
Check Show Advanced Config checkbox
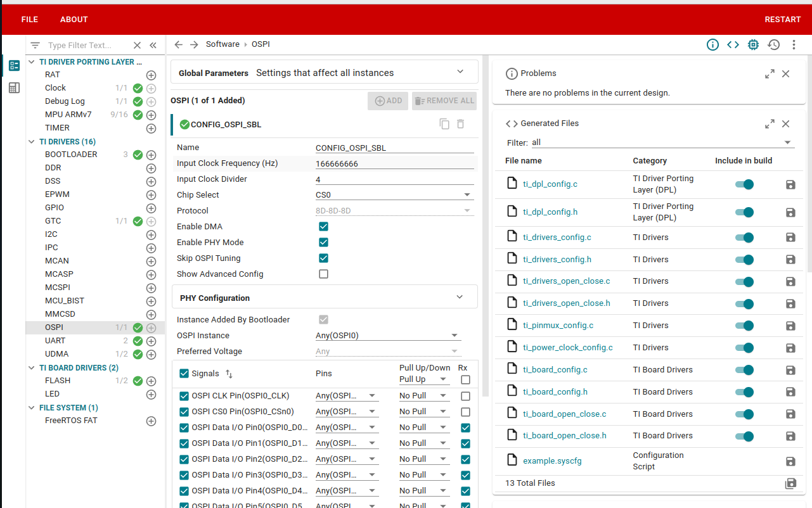pos(323,274)
